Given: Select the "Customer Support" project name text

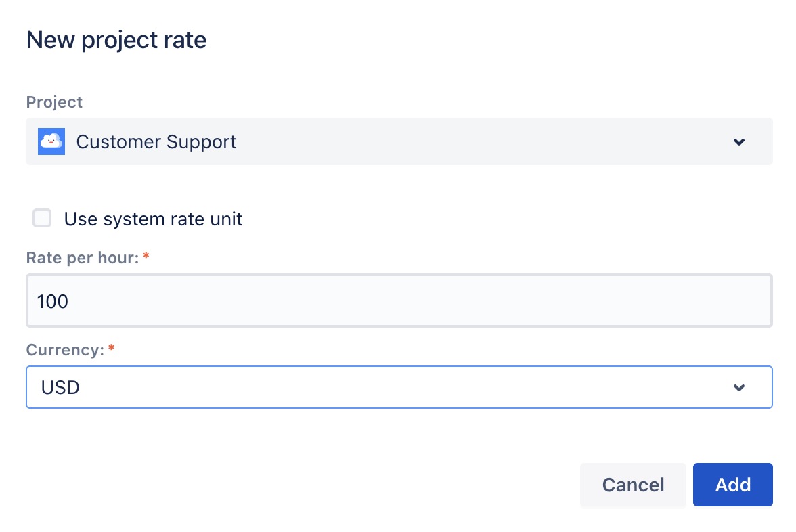Looking at the screenshot, I should 156,142.
